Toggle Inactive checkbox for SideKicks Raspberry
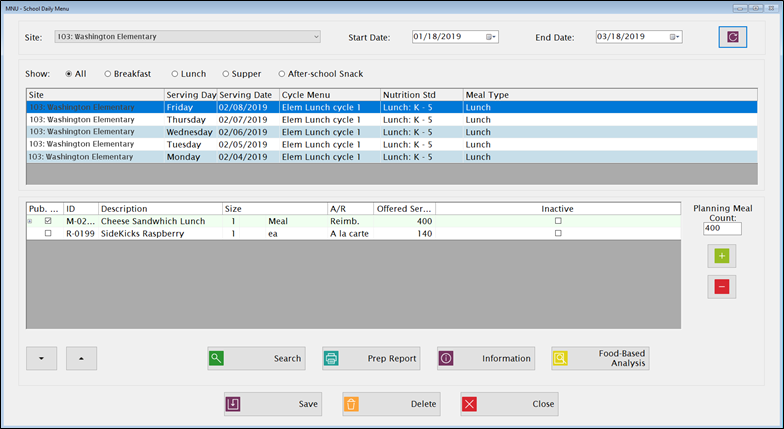The width and height of the screenshot is (784, 429). pyautogui.click(x=558, y=233)
